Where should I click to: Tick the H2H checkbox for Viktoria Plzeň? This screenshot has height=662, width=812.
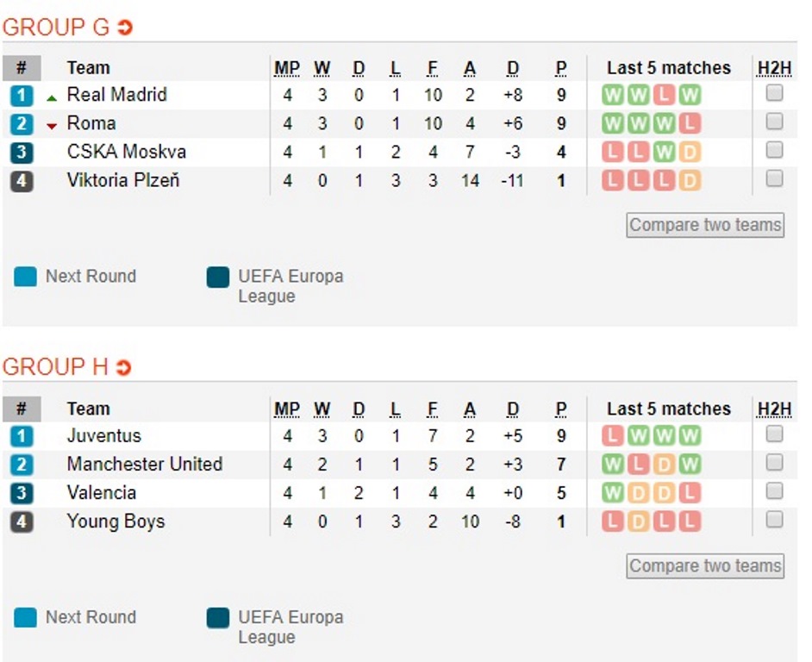pos(774,178)
